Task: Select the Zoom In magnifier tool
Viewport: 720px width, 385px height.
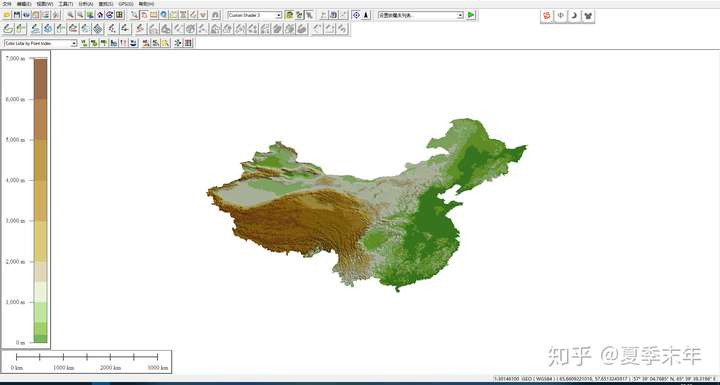Action: [71, 15]
